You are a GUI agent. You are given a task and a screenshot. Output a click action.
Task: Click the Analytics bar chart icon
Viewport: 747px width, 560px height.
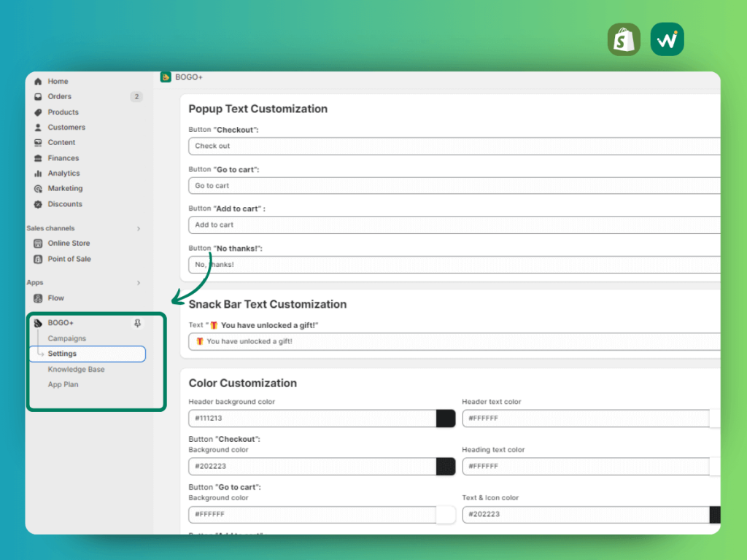38,174
